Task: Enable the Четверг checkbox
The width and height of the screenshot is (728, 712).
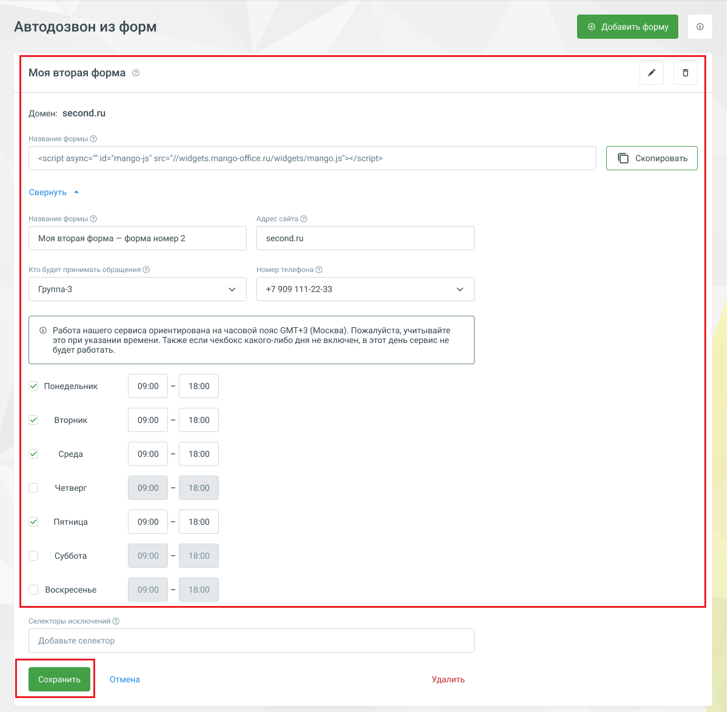Action: click(34, 488)
